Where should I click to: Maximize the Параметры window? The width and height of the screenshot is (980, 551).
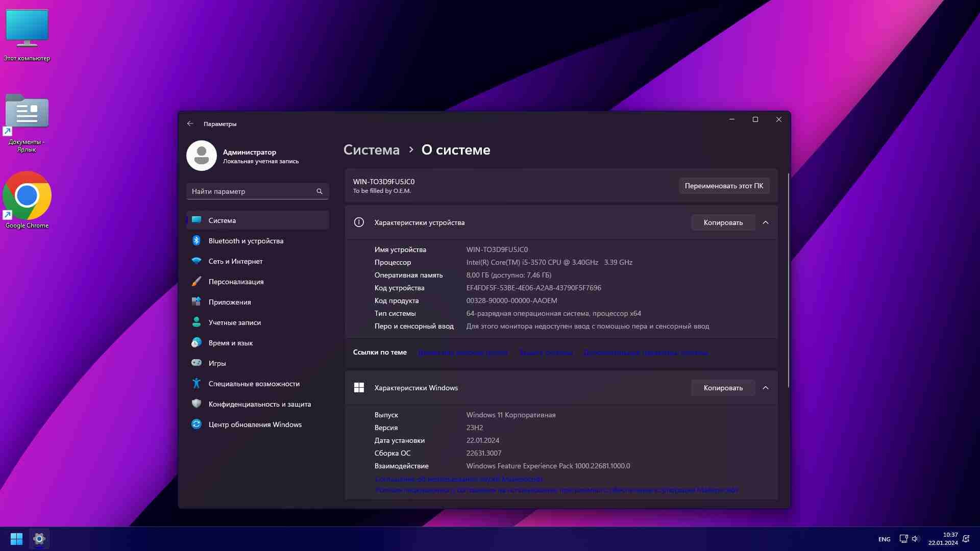(755, 119)
